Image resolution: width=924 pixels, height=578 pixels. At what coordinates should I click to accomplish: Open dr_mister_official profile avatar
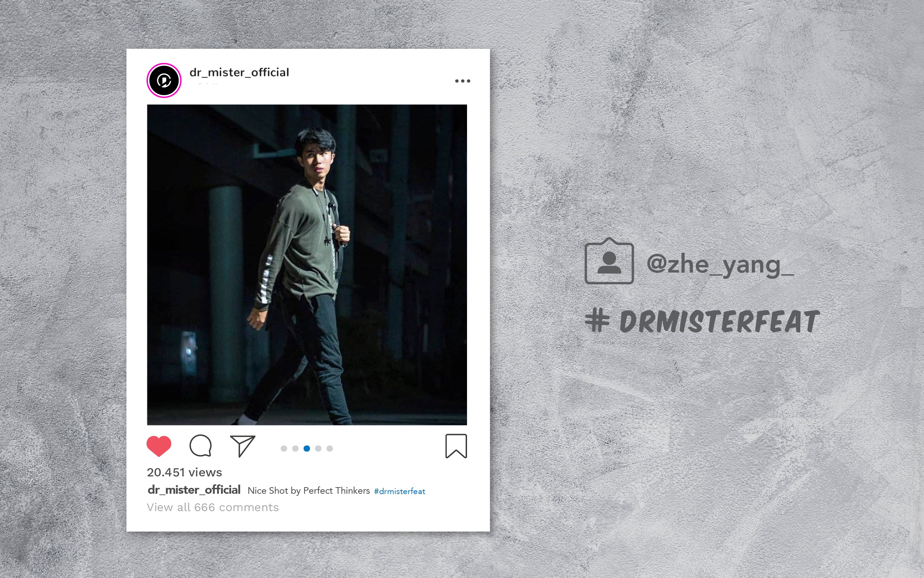click(x=164, y=80)
